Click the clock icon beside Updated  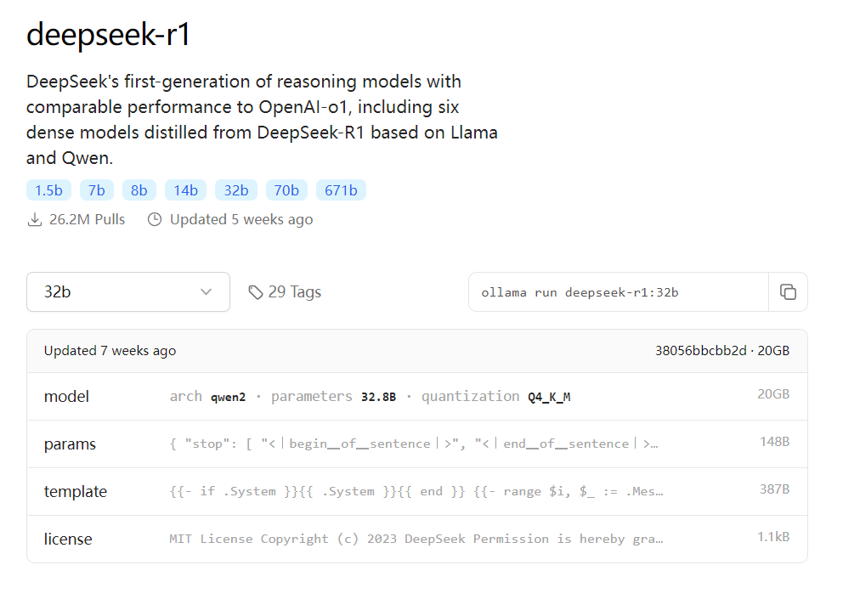tap(155, 220)
